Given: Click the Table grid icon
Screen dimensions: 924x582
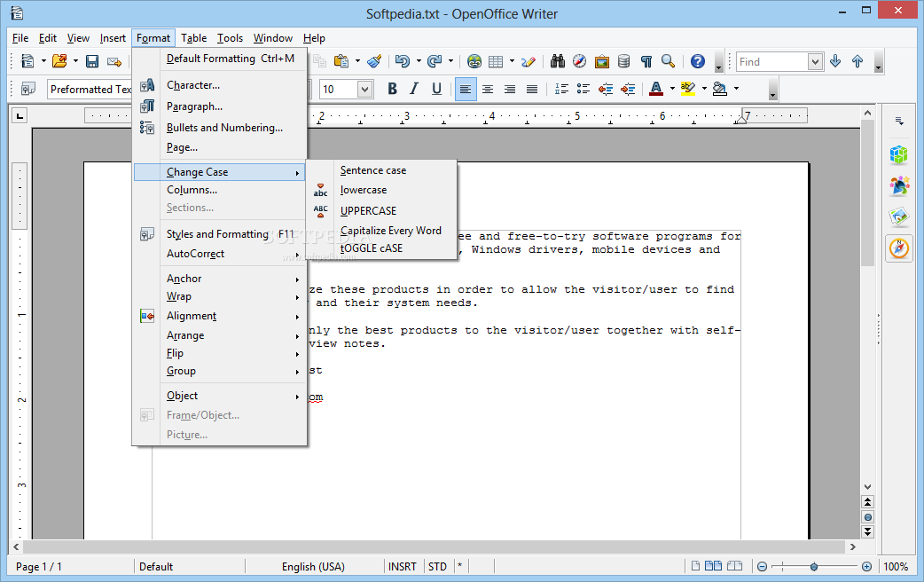Looking at the screenshot, I should (497, 61).
